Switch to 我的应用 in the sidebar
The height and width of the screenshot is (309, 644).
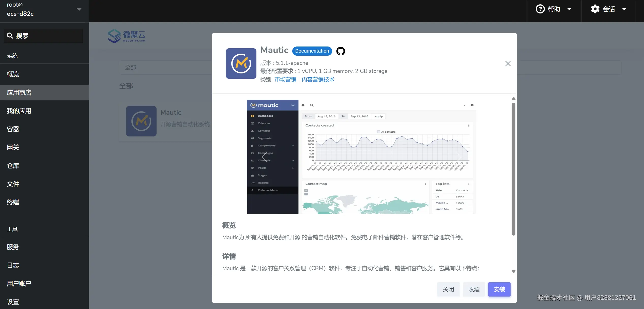click(x=19, y=111)
